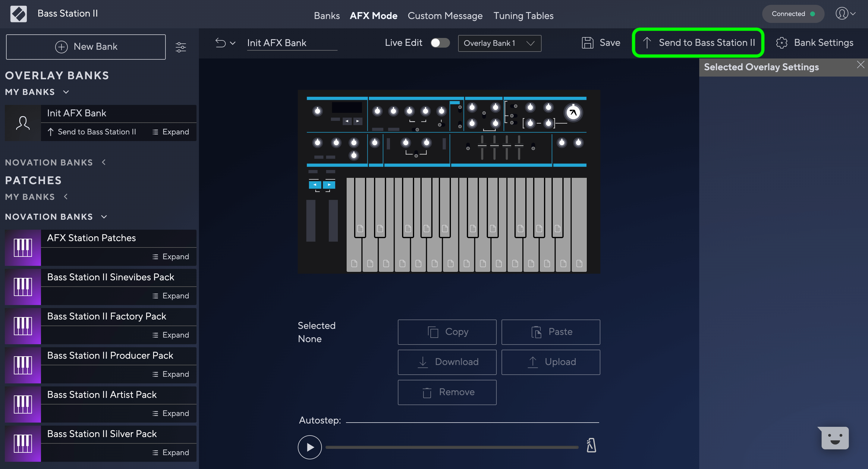The height and width of the screenshot is (469, 868).
Task: Click the Factory Pack keyboard icon
Action: [x=23, y=326]
